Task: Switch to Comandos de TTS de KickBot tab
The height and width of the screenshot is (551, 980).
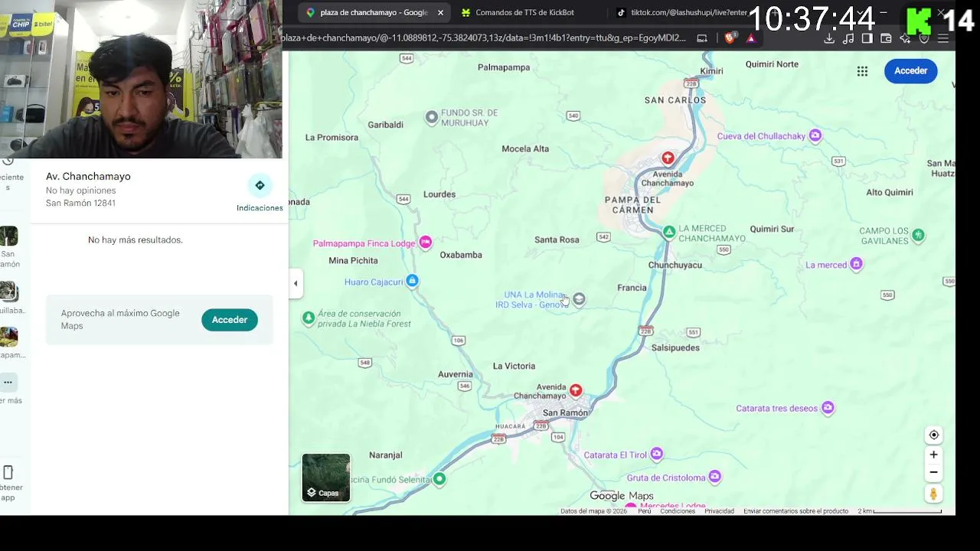Action: pos(524,13)
